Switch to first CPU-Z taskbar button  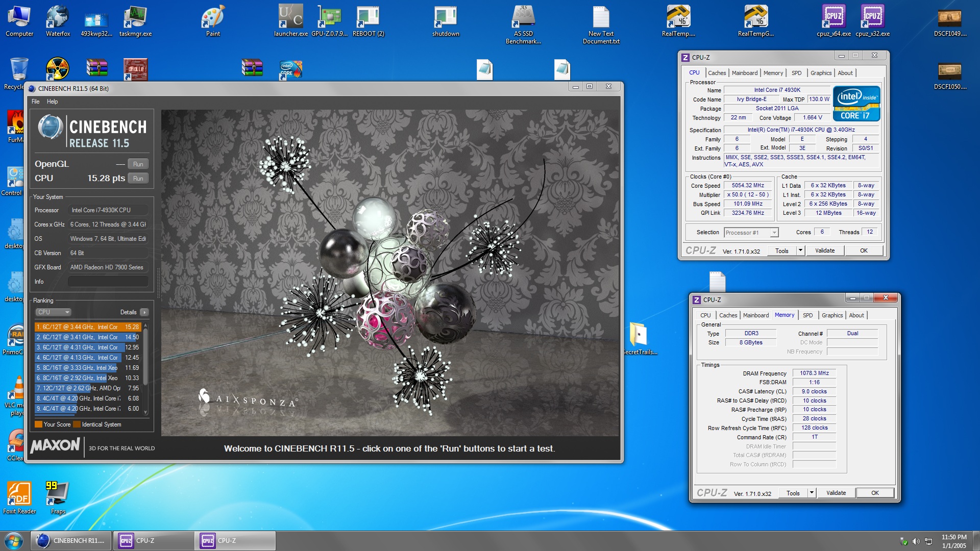point(153,541)
